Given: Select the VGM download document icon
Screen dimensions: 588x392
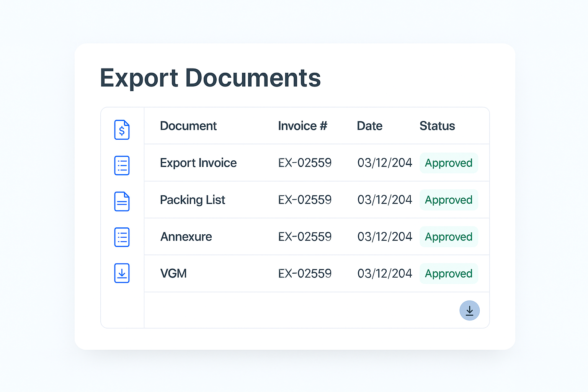Looking at the screenshot, I should pyautogui.click(x=122, y=273).
